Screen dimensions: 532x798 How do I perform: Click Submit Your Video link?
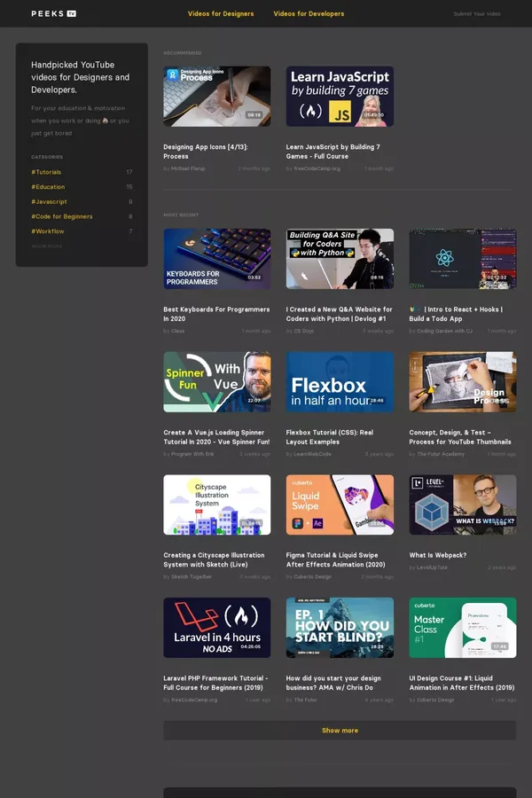coord(477,13)
